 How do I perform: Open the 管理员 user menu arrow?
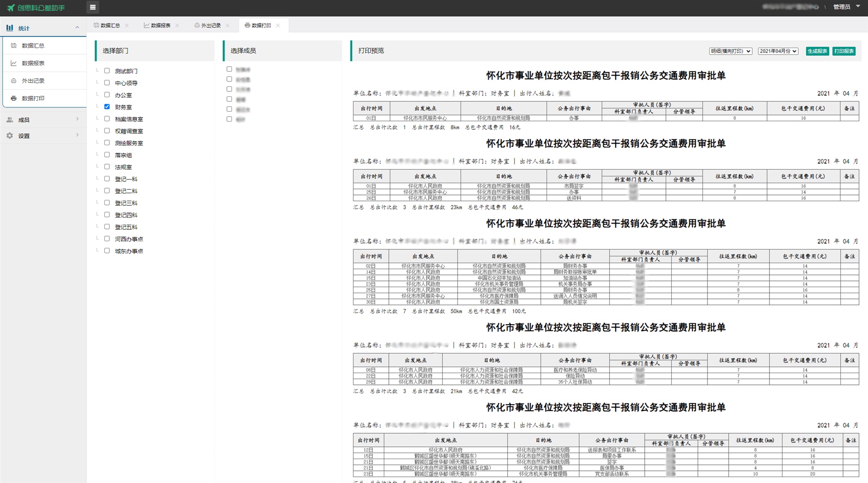(858, 6)
